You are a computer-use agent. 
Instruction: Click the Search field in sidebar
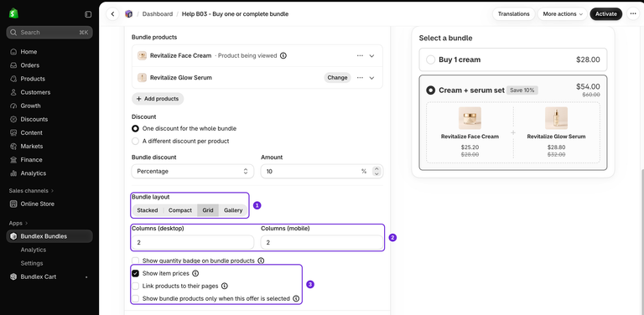coord(49,33)
